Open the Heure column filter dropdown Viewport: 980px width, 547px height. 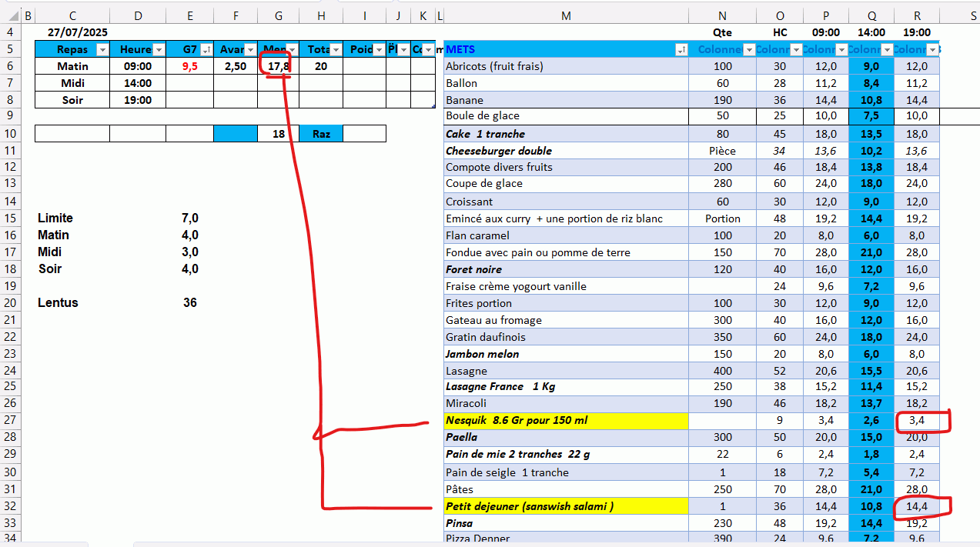159,50
